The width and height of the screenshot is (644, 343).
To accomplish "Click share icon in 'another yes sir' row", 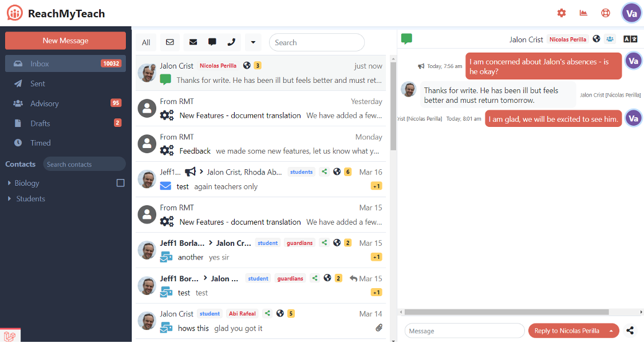I will tap(324, 242).
